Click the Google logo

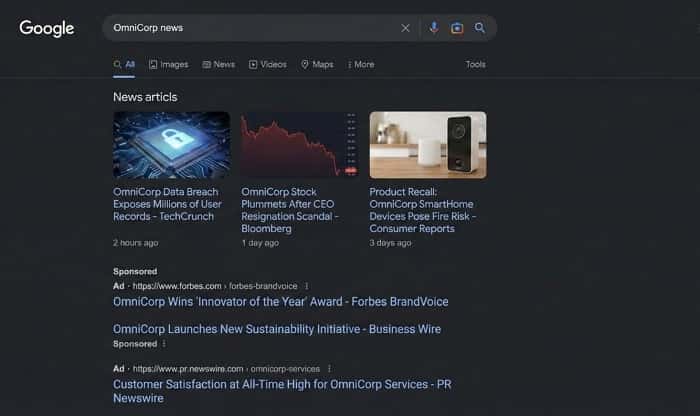46,28
